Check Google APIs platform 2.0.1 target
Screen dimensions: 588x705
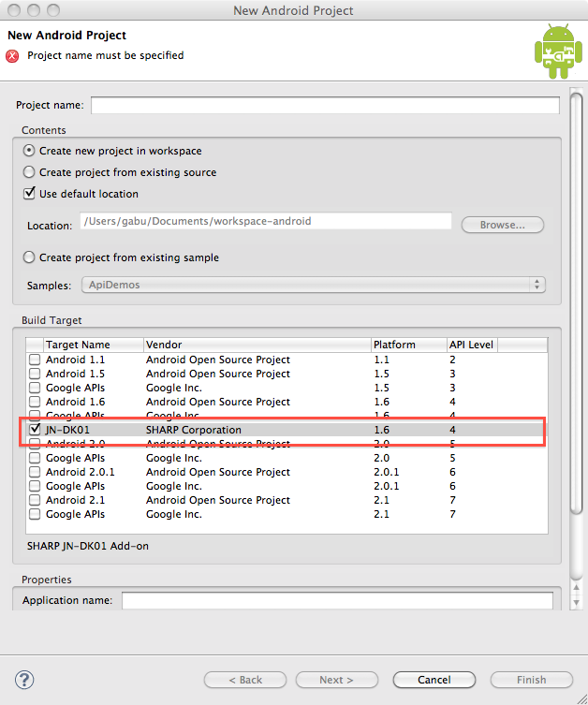pos(35,486)
